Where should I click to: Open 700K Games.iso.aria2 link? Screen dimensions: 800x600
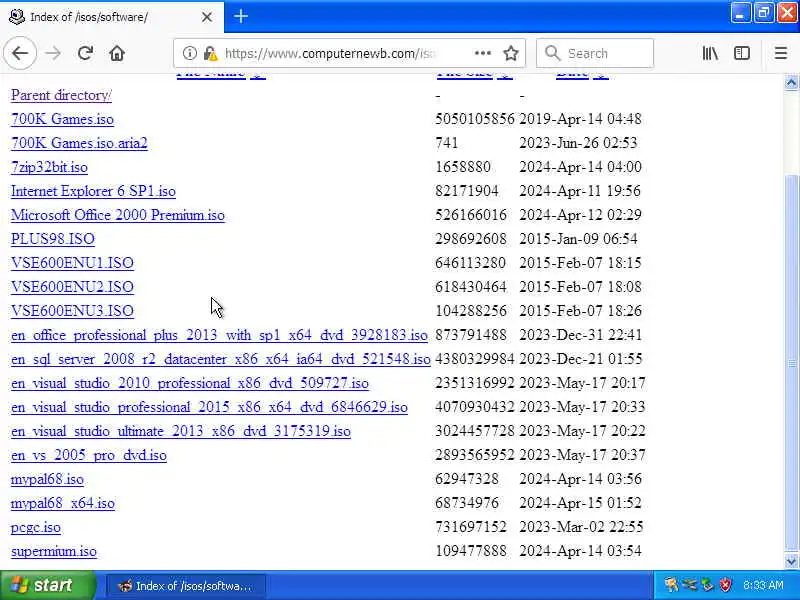(79, 143)
